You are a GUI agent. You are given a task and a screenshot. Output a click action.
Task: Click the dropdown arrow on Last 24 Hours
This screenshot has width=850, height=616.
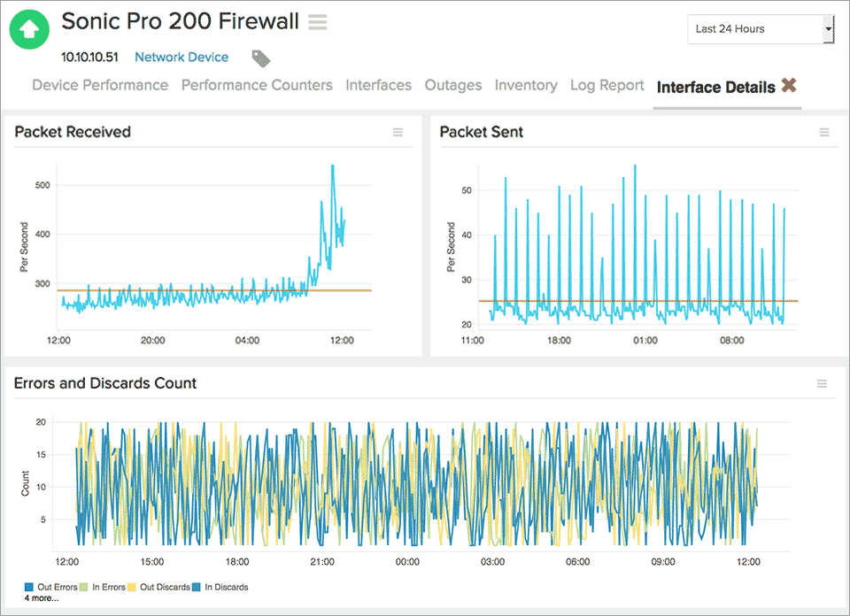click(x=829, y=29)
